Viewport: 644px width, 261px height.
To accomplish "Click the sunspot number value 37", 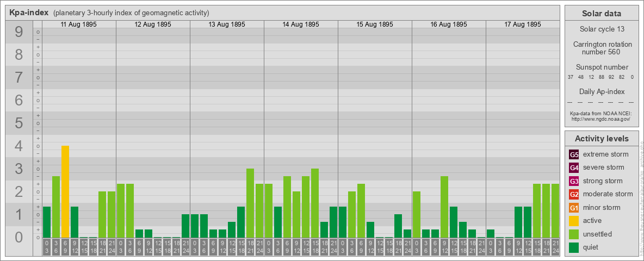I will 571,77.
